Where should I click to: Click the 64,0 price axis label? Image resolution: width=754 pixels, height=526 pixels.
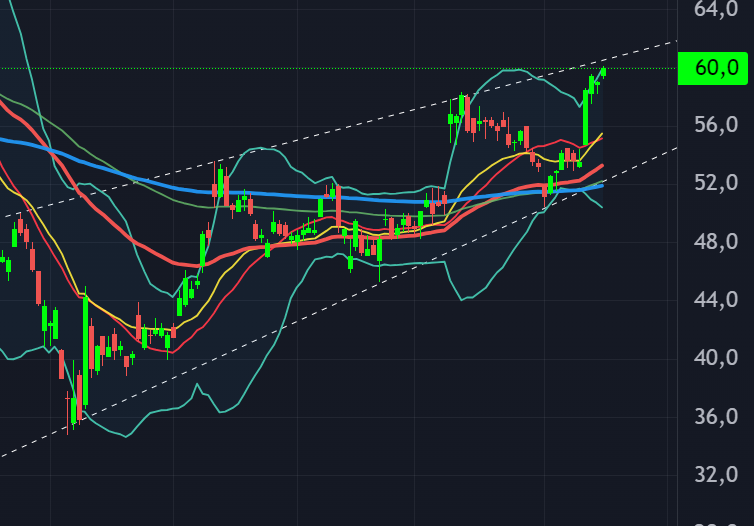pyautogui.click(x=716, y=9)
